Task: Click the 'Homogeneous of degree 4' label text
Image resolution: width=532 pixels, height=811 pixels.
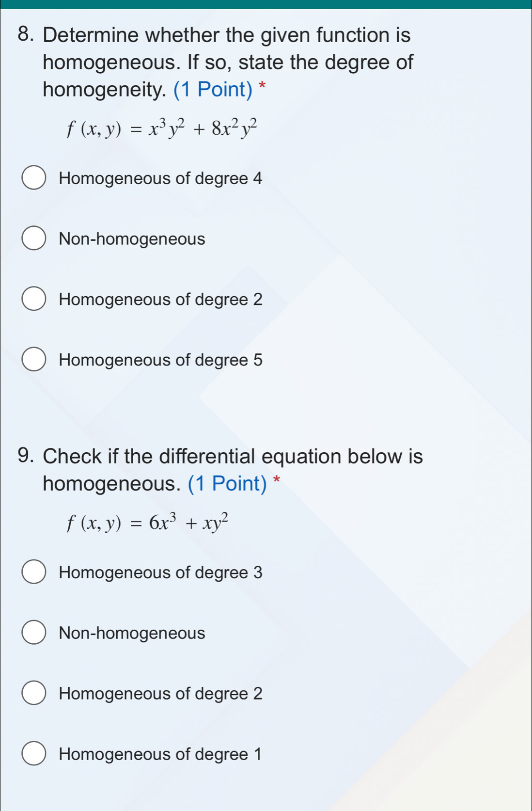Action: coord(160,178)
